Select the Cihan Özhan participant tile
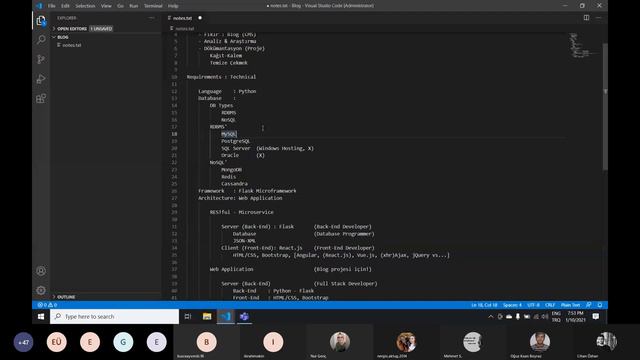Screen dimensions: 640x360 (606, 342)
